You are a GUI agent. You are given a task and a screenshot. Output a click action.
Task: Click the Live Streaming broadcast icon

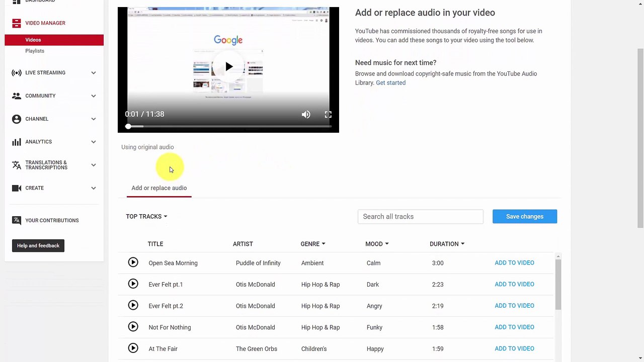[x=17, y=73]
